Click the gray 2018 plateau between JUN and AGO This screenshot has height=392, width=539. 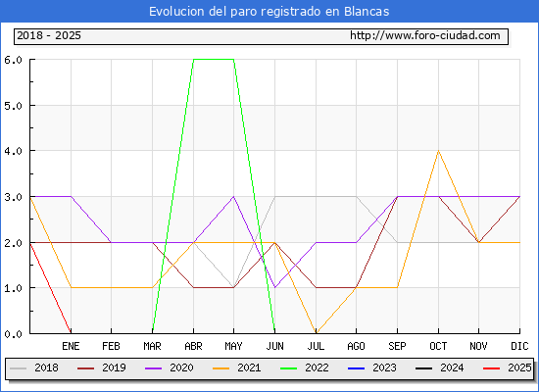tap(316, 197)
